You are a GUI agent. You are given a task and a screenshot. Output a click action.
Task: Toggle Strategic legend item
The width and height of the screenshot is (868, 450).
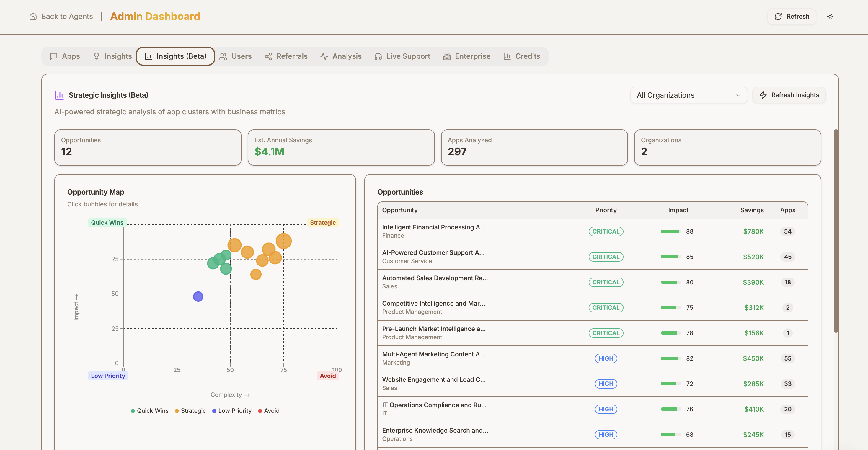190,410
